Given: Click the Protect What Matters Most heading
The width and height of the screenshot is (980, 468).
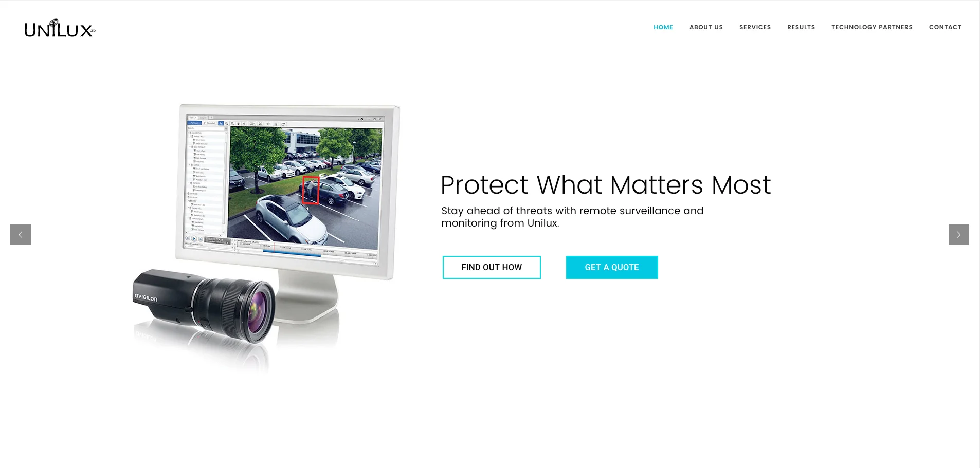Looking at the screenshot, I should pos(606,185).
